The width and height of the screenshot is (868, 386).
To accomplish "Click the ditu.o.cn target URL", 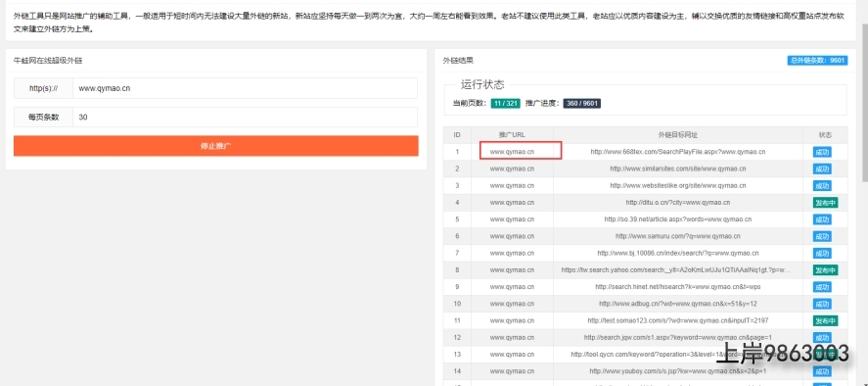I will (x=677, y=203).
